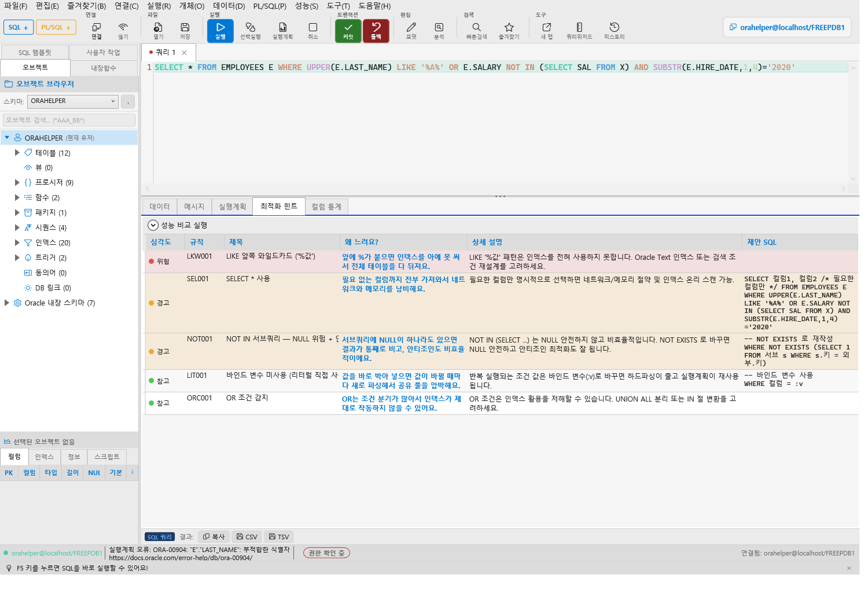Image resolution: width=868 pixels, height=596 pixels.
Task: Analyze the query with the 분석 icon
Action: (x=439, y=30)
